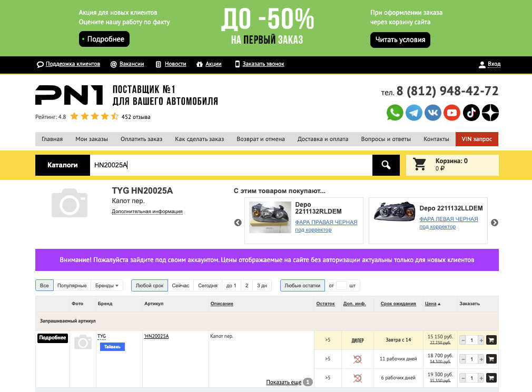
Task: Add the 19 300 руб. offer to cart
Action: tap(491, 378)
